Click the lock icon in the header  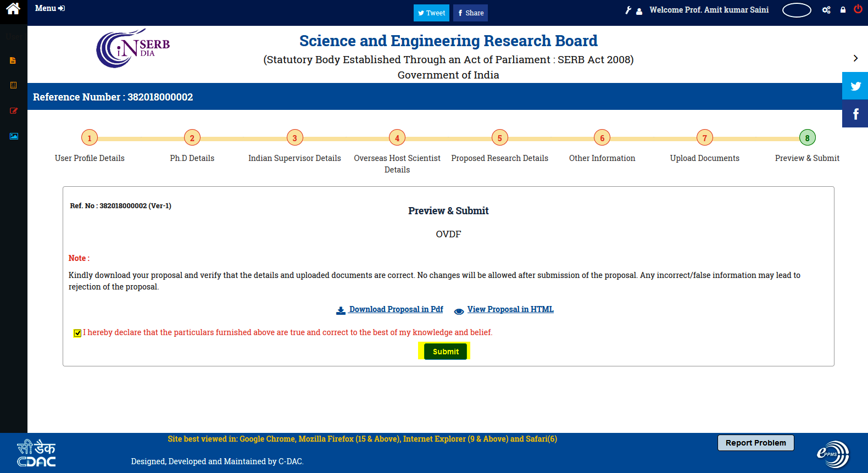click(843, 10)
